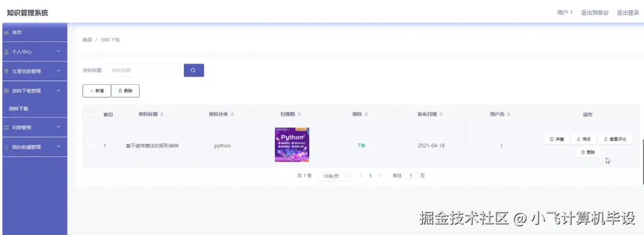
Task: Open 文章信息管理 sidebar menu
Action: pos(35,71)
